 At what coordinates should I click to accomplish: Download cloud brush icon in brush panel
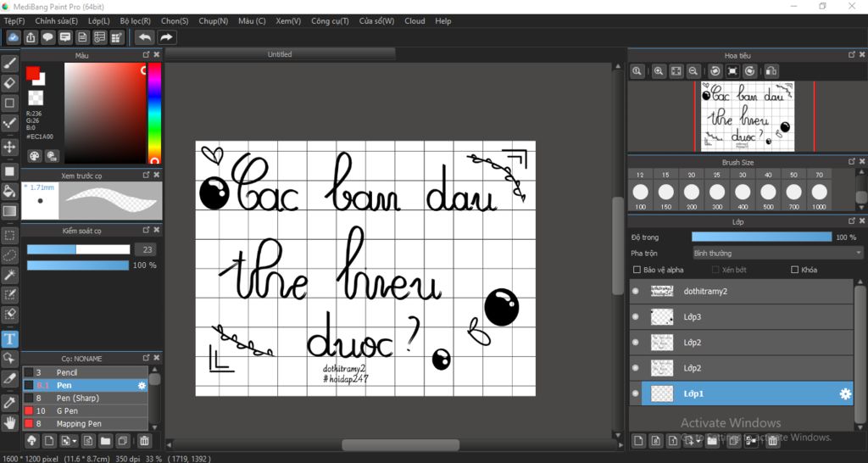[x=32, y=442]
